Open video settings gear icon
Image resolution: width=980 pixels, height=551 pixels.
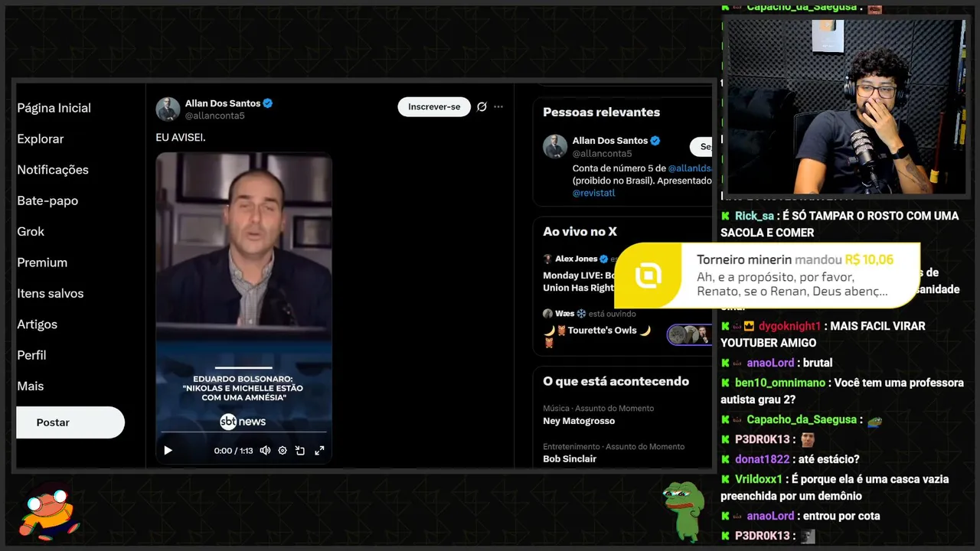tap(283, 451)
